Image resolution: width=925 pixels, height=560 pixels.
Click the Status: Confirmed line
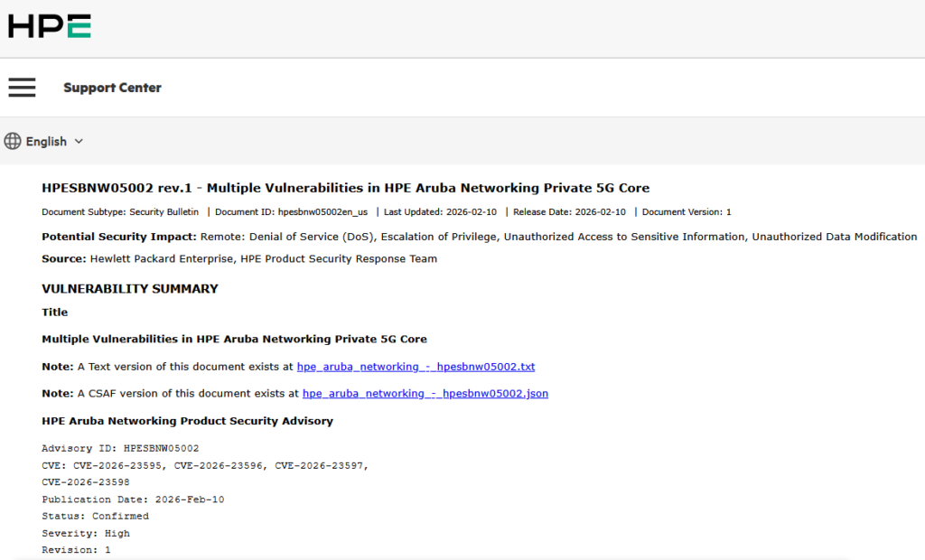coord(95,516)
